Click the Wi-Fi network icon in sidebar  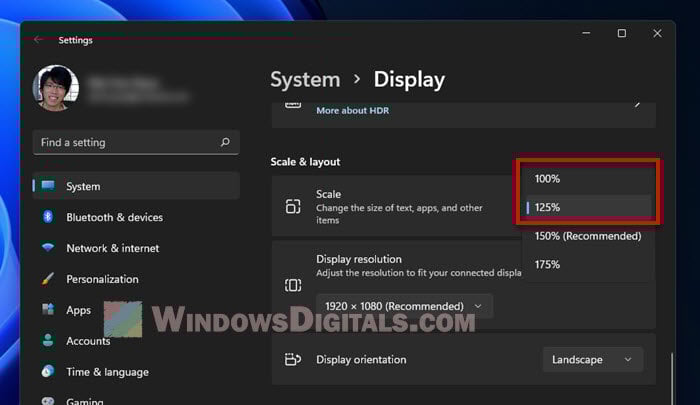point(48,248)
